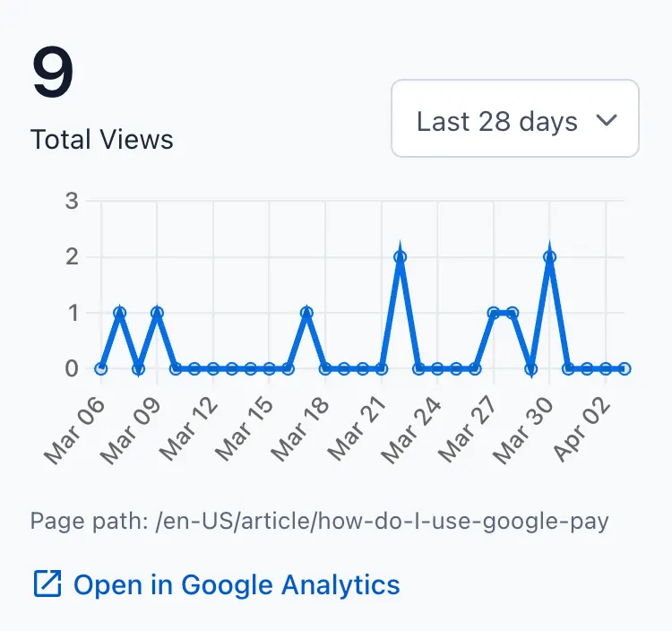The image size is (672, 631).
Task: Click the Mar 07 data point at value 1
Action: click(119, 313)
